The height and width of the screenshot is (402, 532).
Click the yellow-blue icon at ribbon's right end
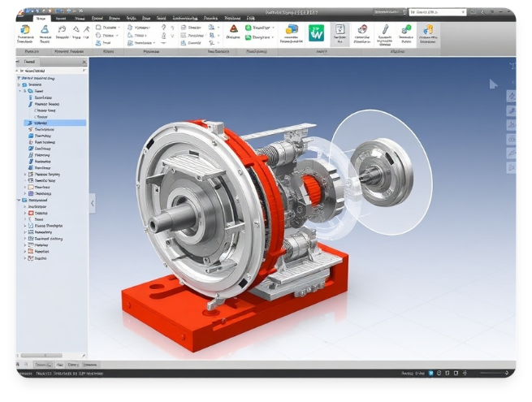tap(428, 29)
